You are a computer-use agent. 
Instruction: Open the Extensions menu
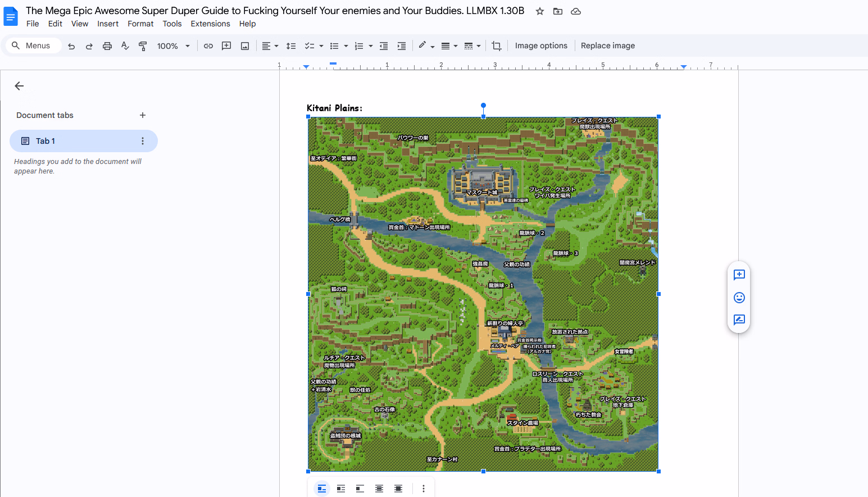(210, 24)
